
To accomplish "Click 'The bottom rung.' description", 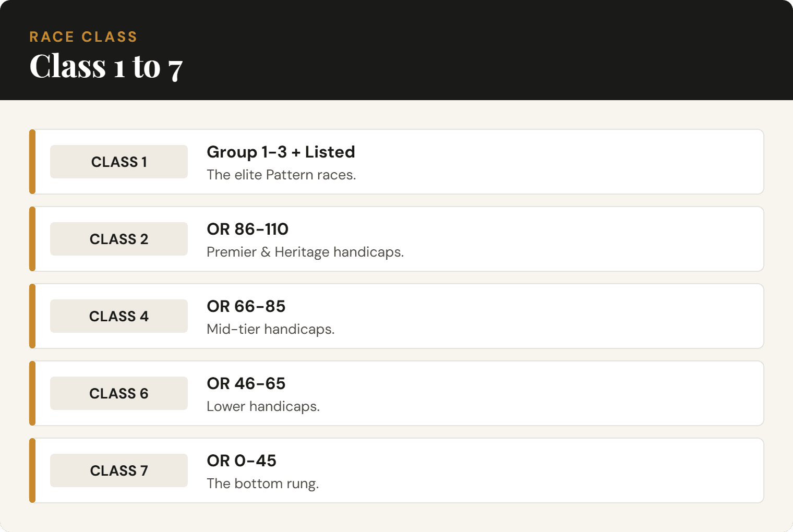I will 262,483.
